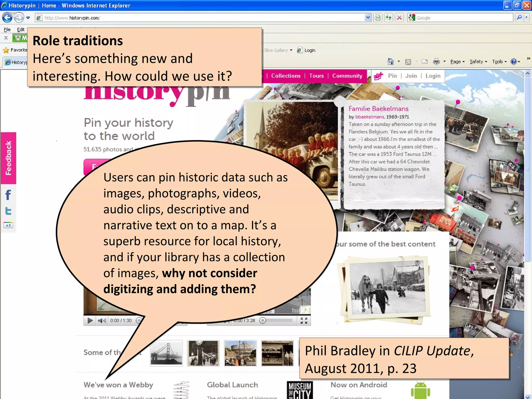Click the Twitter share icon

[8, 211]
